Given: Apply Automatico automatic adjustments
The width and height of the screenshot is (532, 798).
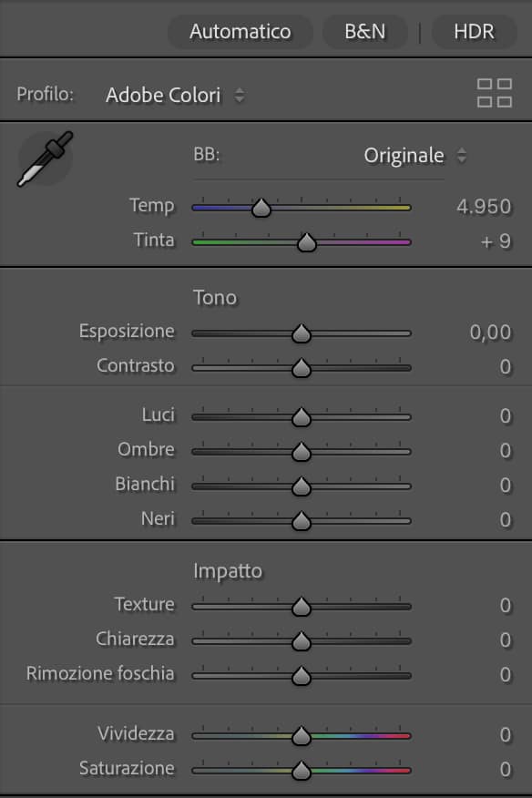Looking at the screenshot, I should (x=240, y=32).
